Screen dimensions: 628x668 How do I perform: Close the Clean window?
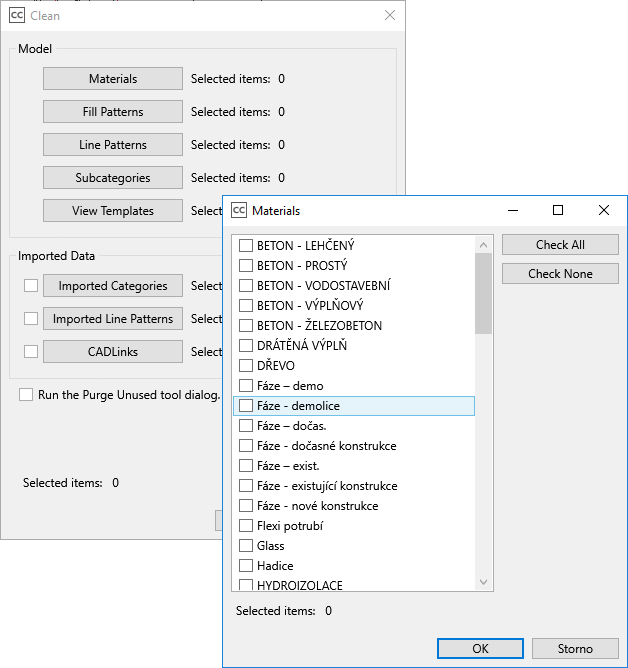[390, 15]
